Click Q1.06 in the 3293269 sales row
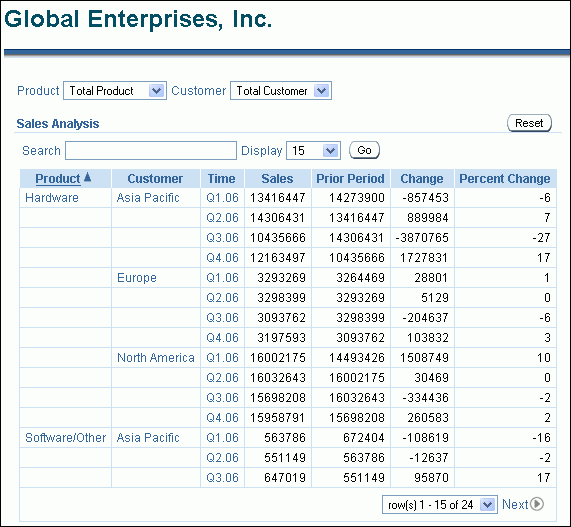Viewport: 571px width, 527px height. pyautogui.click(x=222, y=278)
